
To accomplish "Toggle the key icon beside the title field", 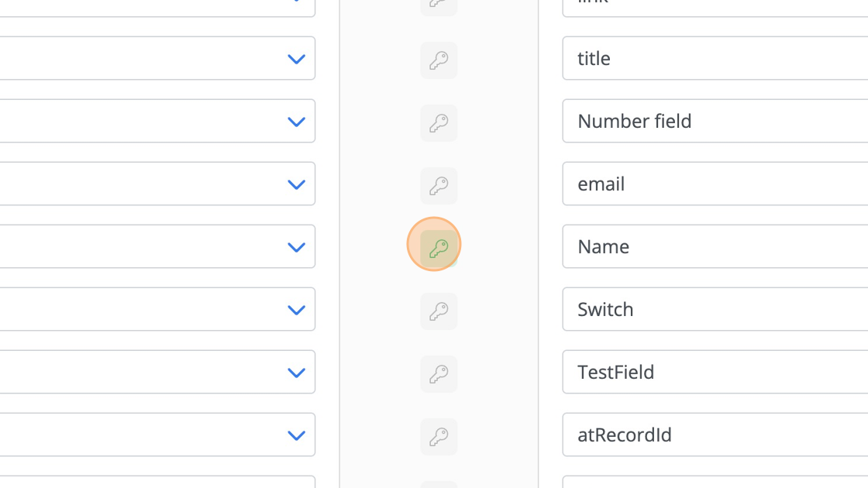I will click(x=439, y=60).
